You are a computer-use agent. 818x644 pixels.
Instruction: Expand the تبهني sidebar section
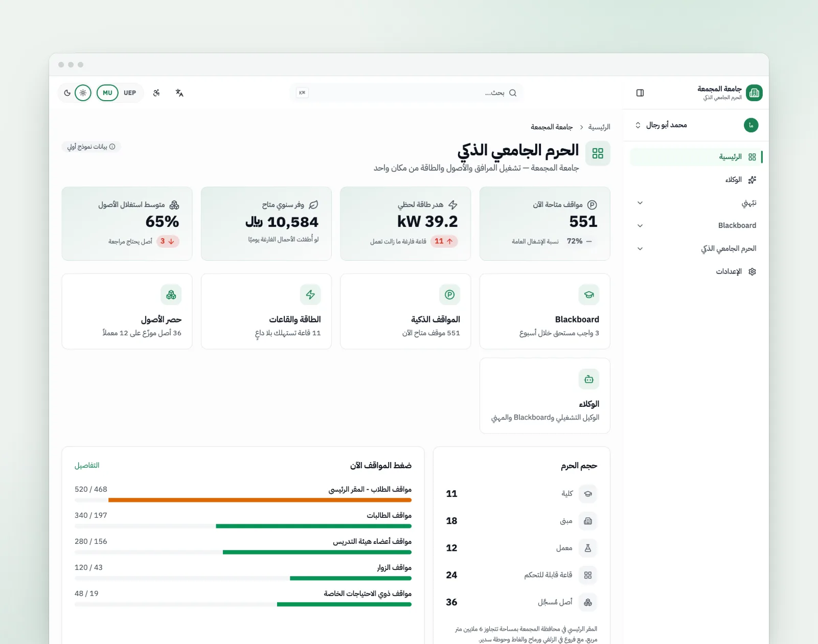click(x=696, y=203)
